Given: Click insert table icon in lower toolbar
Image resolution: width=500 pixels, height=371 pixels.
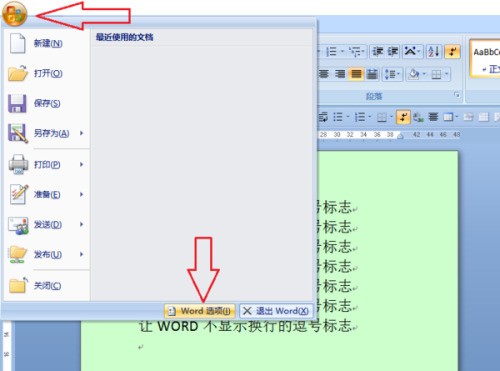Looking at the screenshot, I should pos(448,117).
